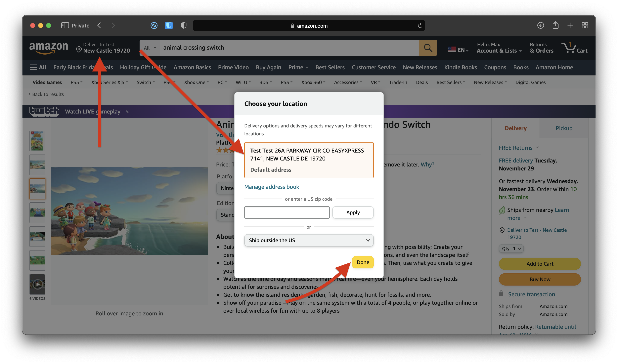Viewport: 618px width, 364px height.
Task: Switch to the Delivery tab
Action: (515, 128)
